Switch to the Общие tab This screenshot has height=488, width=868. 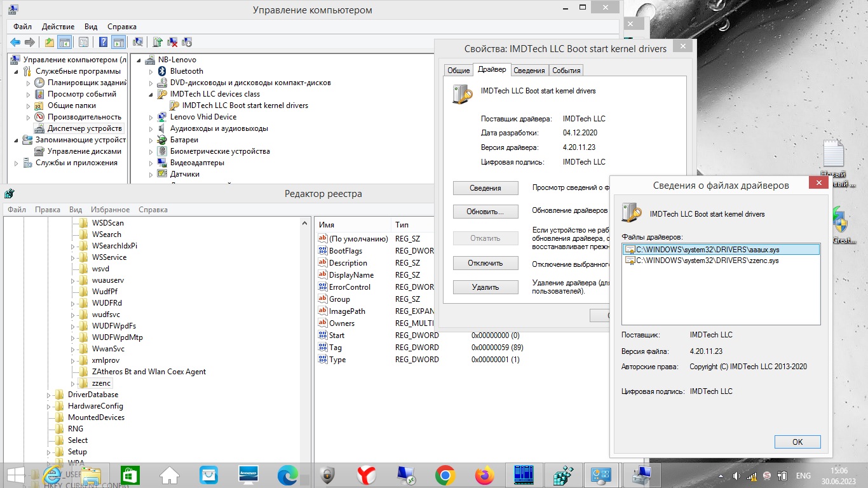pos(458,71)
